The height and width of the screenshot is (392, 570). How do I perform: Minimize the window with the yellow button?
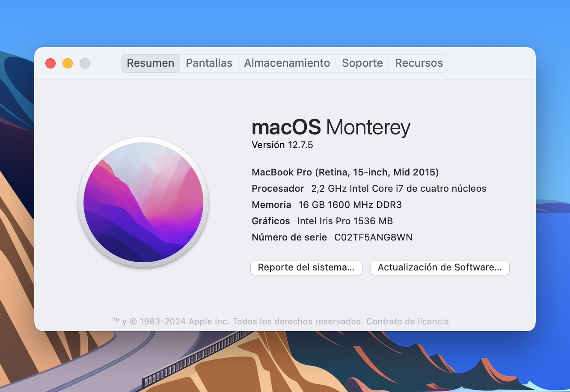click(68, 63)
